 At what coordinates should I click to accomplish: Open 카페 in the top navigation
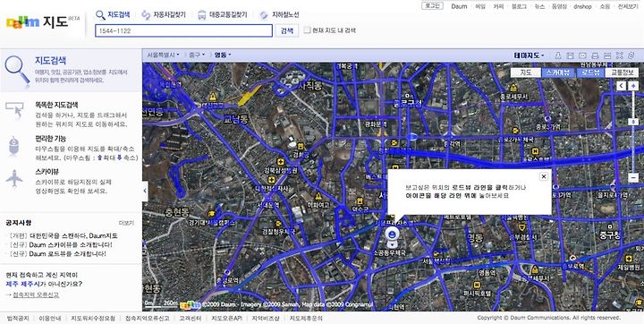tap(498, 6)
